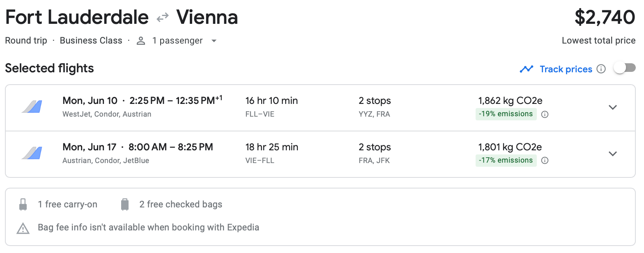This screenshot has height=253, width=644.
Task: Click the checked bags suitcase icon
Action: [x=125, y=205]
